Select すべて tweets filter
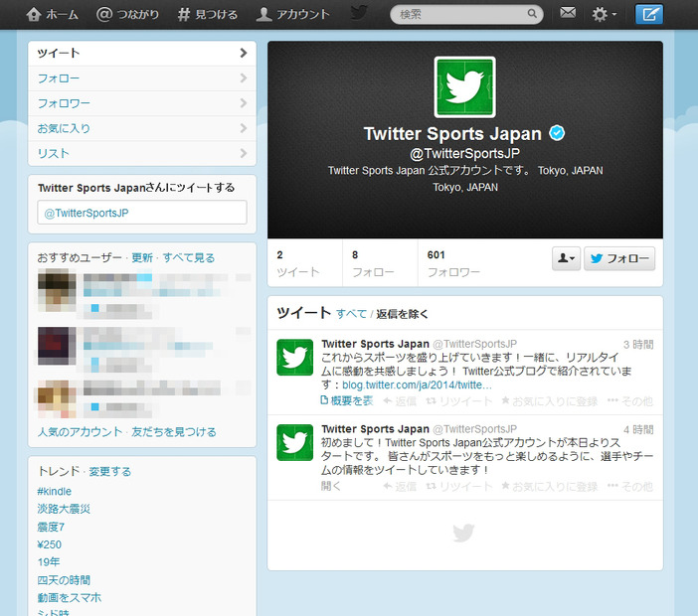 tap(351, 314)
